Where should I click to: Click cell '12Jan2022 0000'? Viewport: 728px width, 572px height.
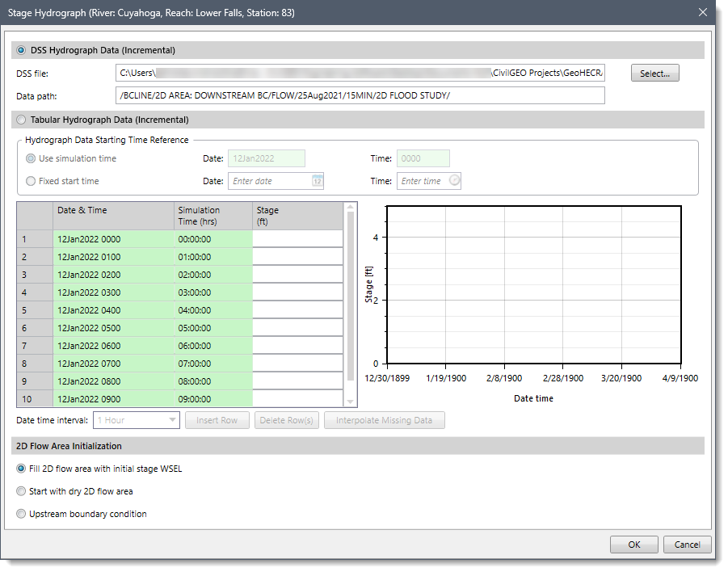114,239
